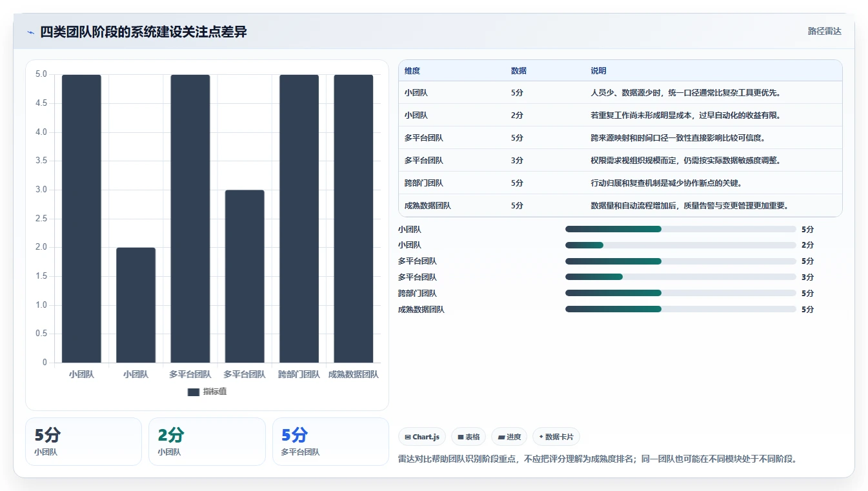Click the 表格 tag icon
The height and width of the screenshot is (491, 868).
pyautogui.click(x=461, y=437)
